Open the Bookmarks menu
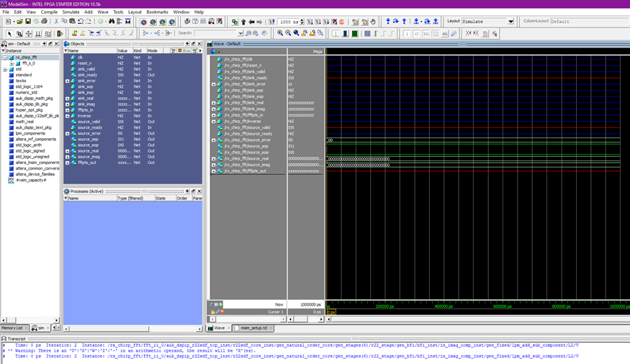 pyautogui.click(x=157, y=12)
